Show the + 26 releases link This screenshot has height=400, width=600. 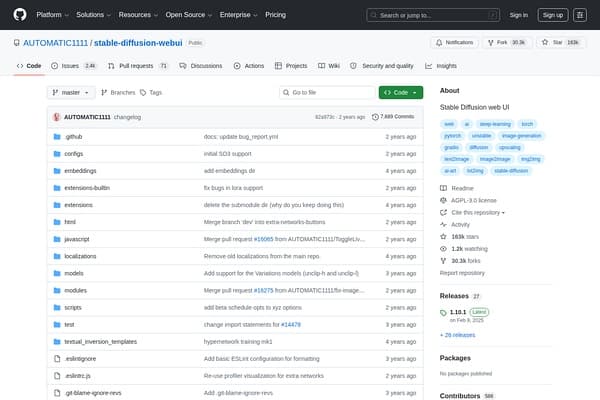tap(457, 335)
